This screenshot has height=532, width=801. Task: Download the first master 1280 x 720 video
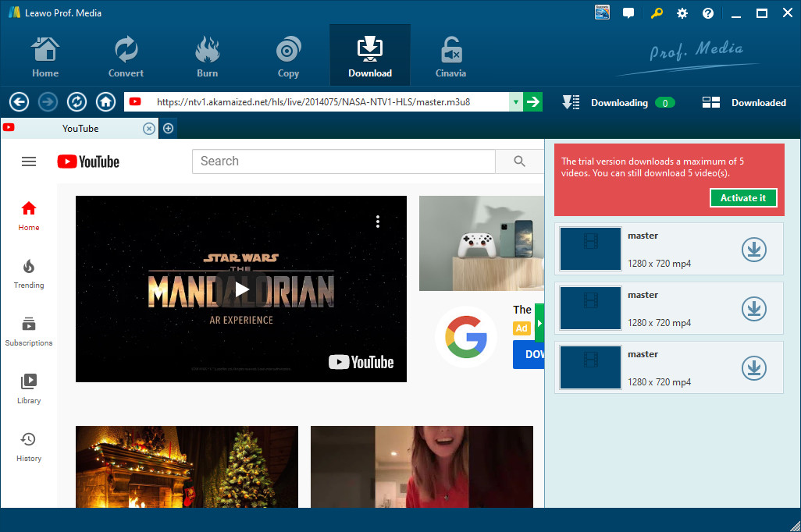(754, 250)
